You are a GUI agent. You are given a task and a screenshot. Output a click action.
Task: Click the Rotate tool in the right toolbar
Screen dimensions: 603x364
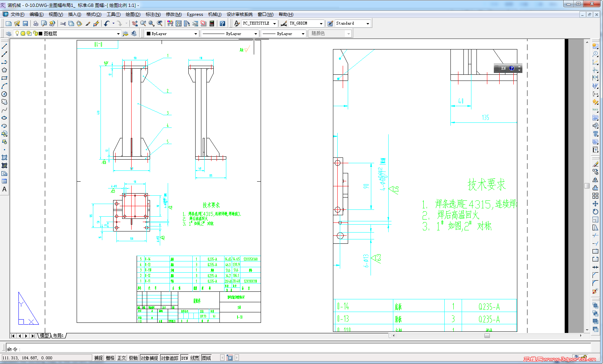595,212
